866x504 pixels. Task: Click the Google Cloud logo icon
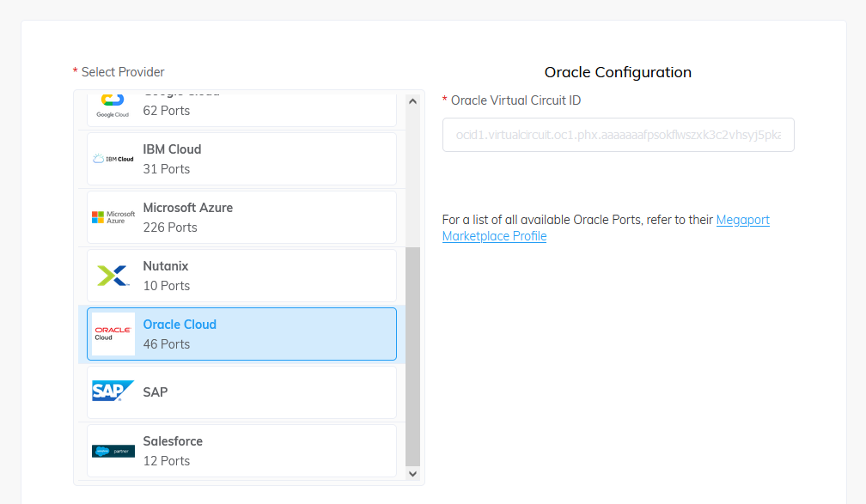click(113, 105)
